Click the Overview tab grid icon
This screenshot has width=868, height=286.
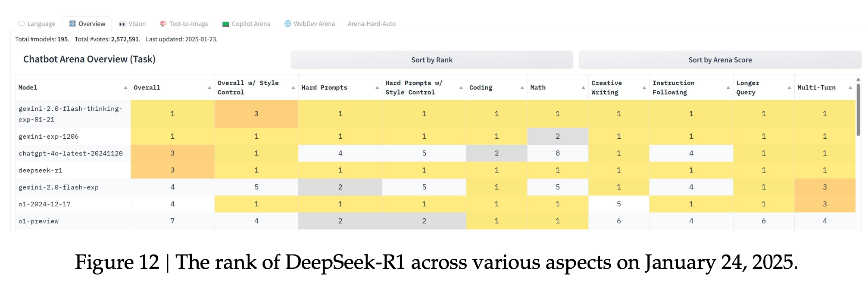click(72, 24)
